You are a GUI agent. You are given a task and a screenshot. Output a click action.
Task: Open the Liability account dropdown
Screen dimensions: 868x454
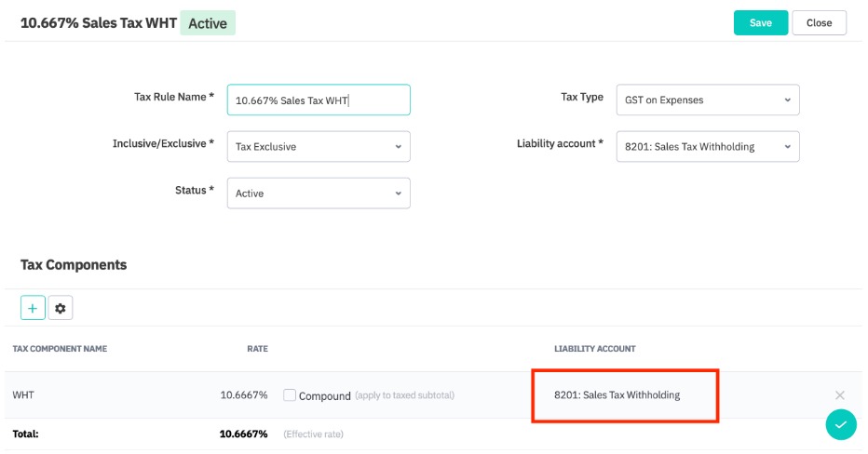pos(707,146)
